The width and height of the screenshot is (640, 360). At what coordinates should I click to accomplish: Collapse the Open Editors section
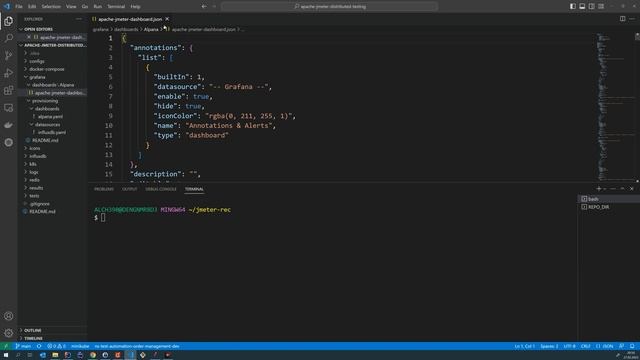38,29
